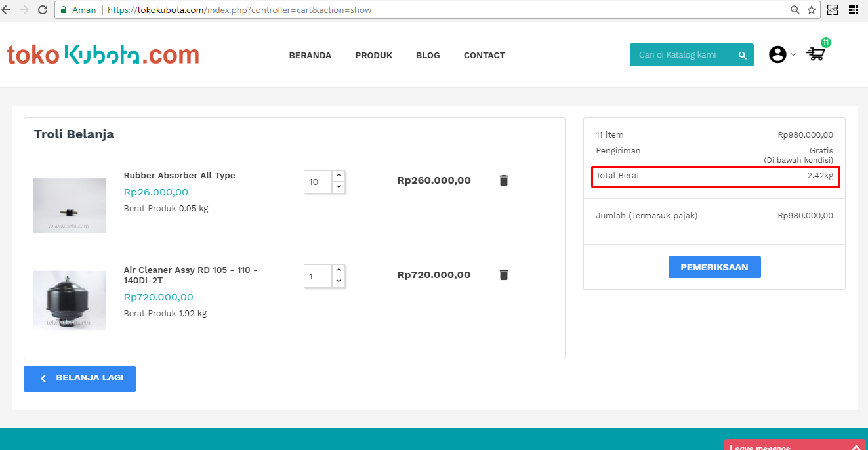Open the shopping cart icon with 11 badge
The image size is (868, 450).
pyautogui.click(x=816, y=52)
